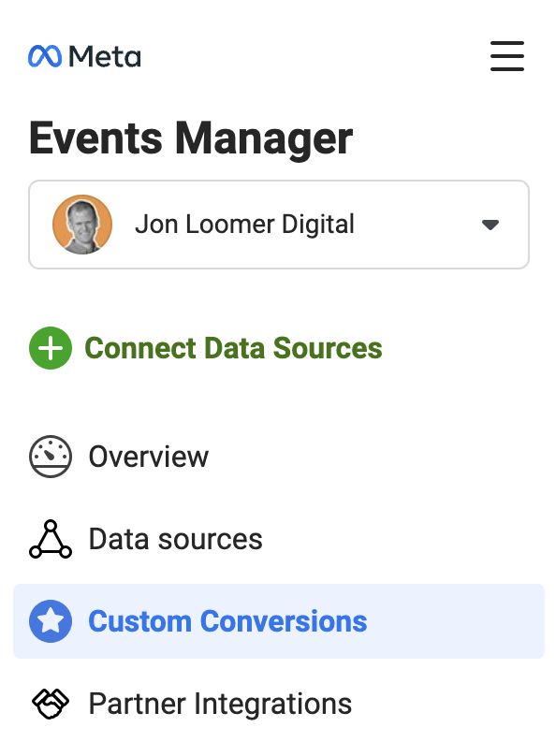This screenshot has height=756, width=556.
Task: Click the Partner Integrations handshake icon
Action: click(x=51, y=704)
